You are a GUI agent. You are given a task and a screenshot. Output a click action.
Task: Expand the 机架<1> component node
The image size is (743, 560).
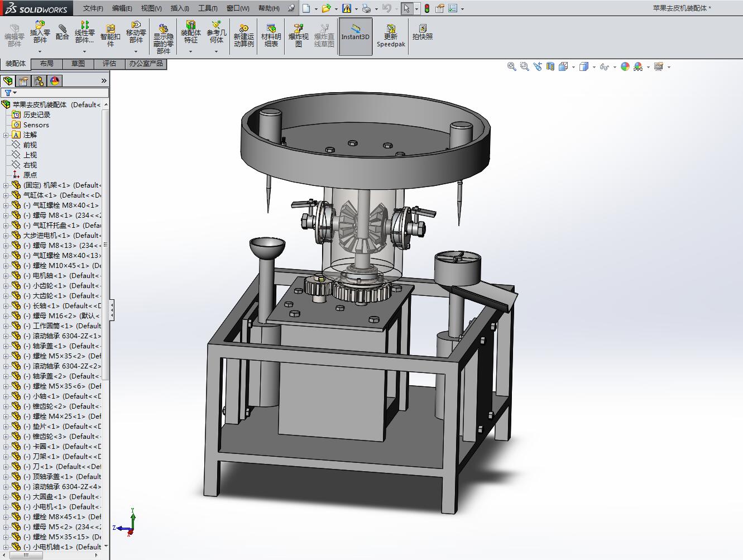[x=6, y=185]
